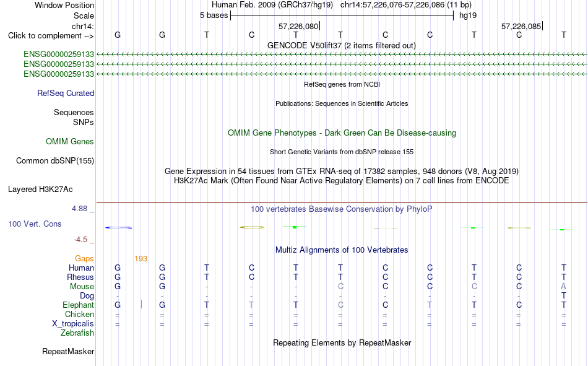Open the Layered H3K27Ac track label
Image resolution: width=588 pixels, height=366 pixels.
tap(40, 190)
